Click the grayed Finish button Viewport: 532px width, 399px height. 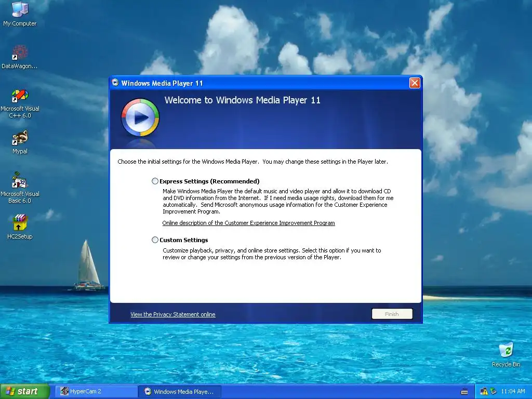pyautogui.click(x=392, y=314)
